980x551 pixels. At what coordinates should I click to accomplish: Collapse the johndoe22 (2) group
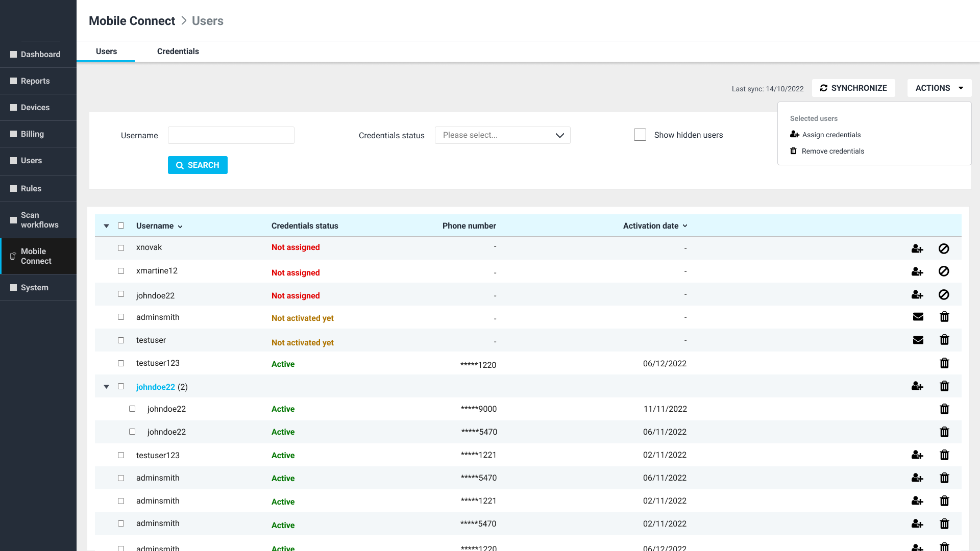click(106, 387)
